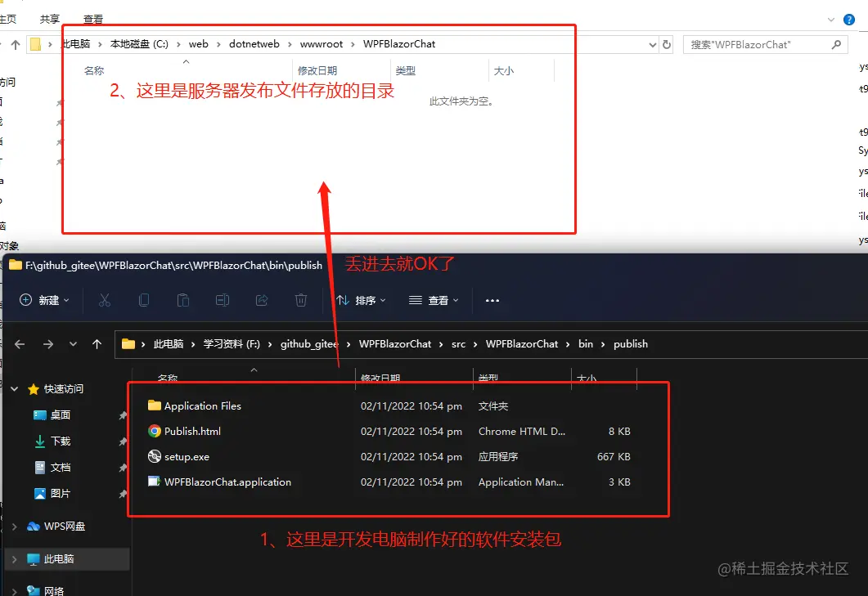Image resolution: width=868 pixels, height=596 pixels.
Task: Navigate to 本地磁盘 (C:) breadcrumb
Action: tap(139, 43)
